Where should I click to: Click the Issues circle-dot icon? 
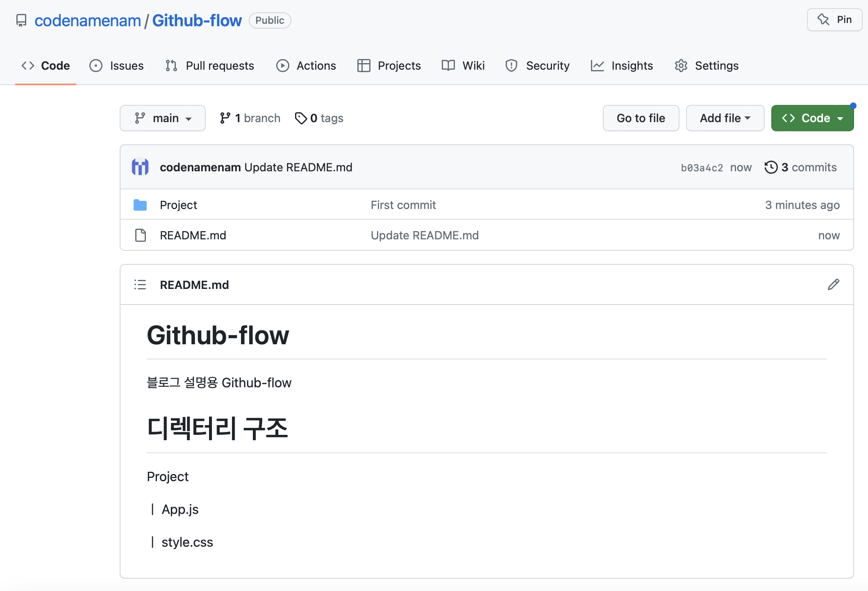point(96,66)
